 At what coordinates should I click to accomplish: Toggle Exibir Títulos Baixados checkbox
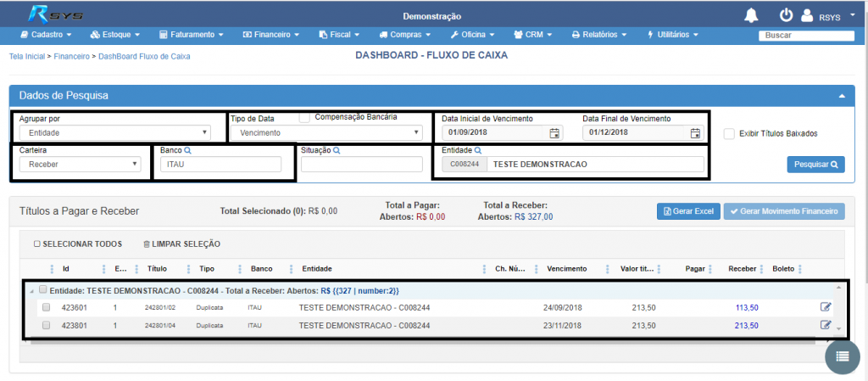pos(729,133)
